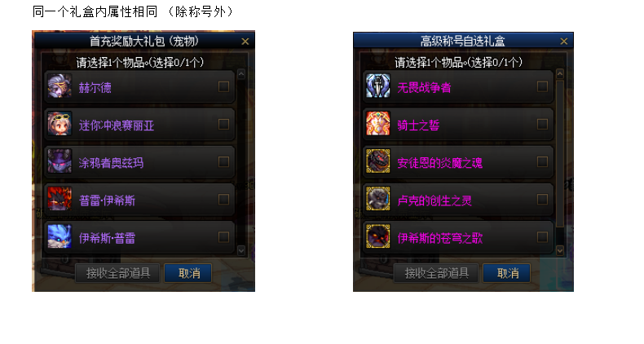Tick the 伊希斯的苍穹之歌 checkbox
Screen dimensions: 644x344
(542, 237)
